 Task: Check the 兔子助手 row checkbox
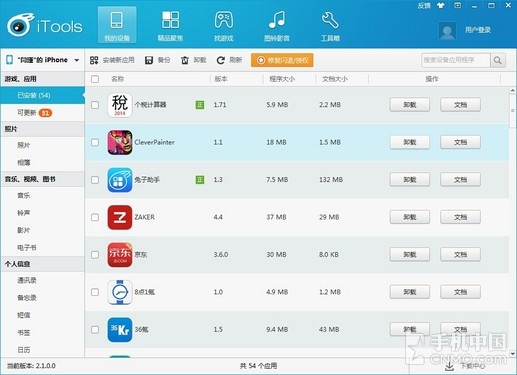point(95,180)
